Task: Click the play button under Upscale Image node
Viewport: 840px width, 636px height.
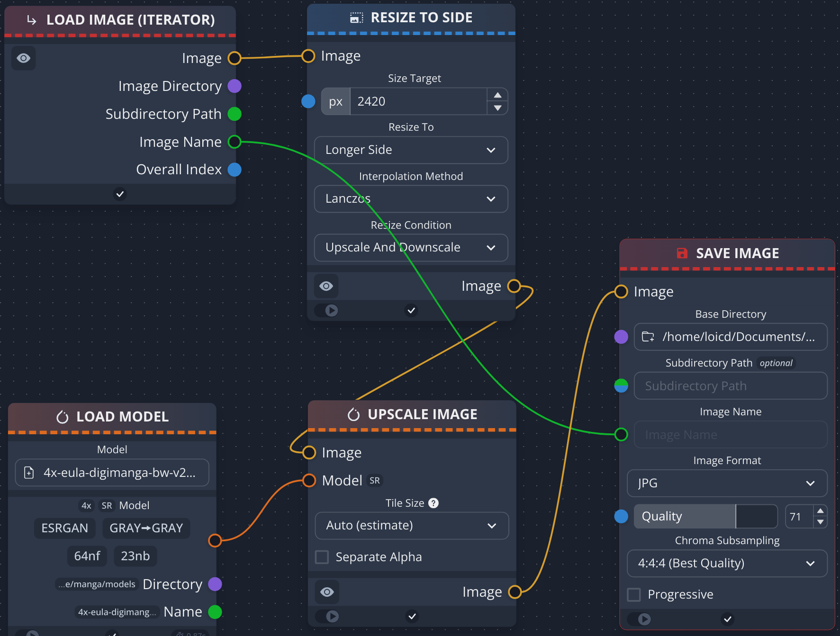Action: [333, 616]
